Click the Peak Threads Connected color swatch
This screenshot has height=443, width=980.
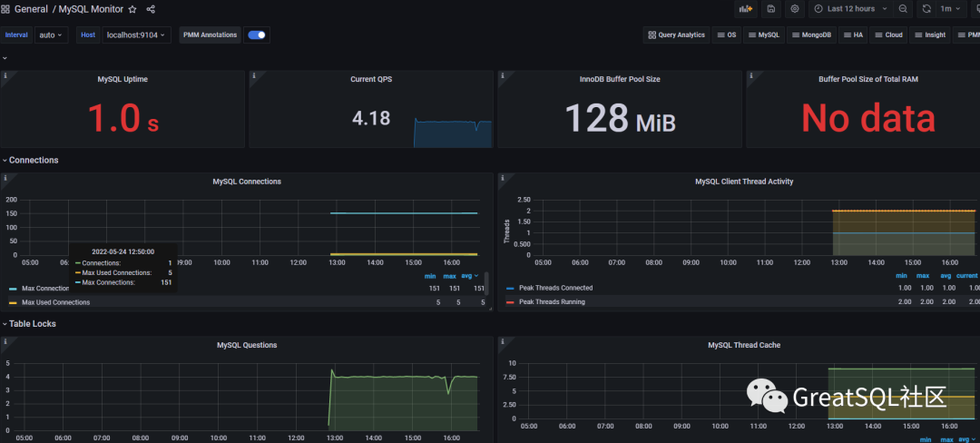coord(510,288)
